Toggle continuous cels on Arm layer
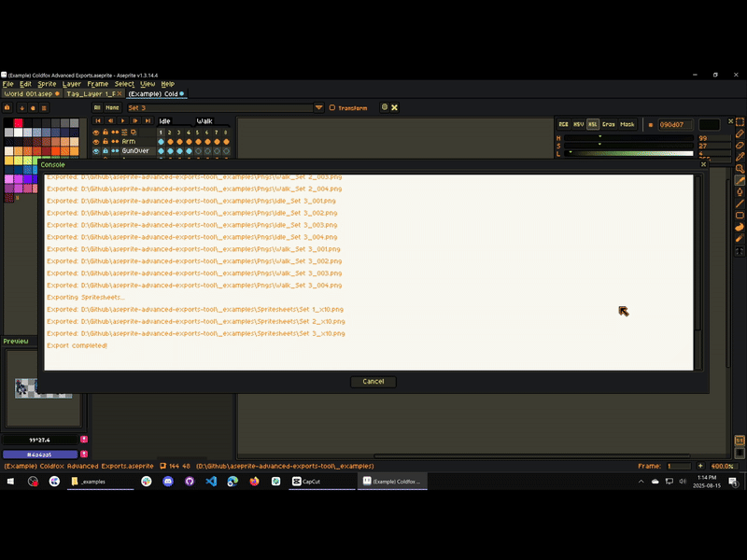 115,142
